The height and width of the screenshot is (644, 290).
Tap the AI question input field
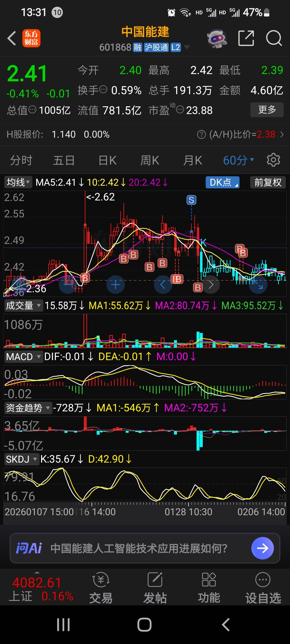145,548
